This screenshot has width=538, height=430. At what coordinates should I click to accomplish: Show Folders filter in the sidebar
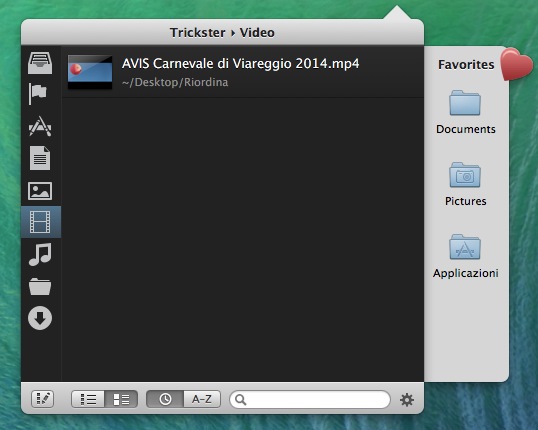click(40, 287)
